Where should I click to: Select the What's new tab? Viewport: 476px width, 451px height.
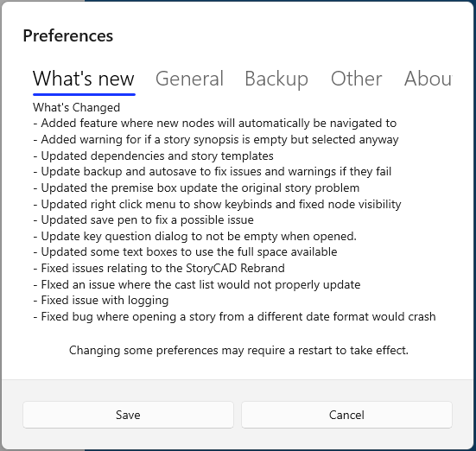(84, 79)
